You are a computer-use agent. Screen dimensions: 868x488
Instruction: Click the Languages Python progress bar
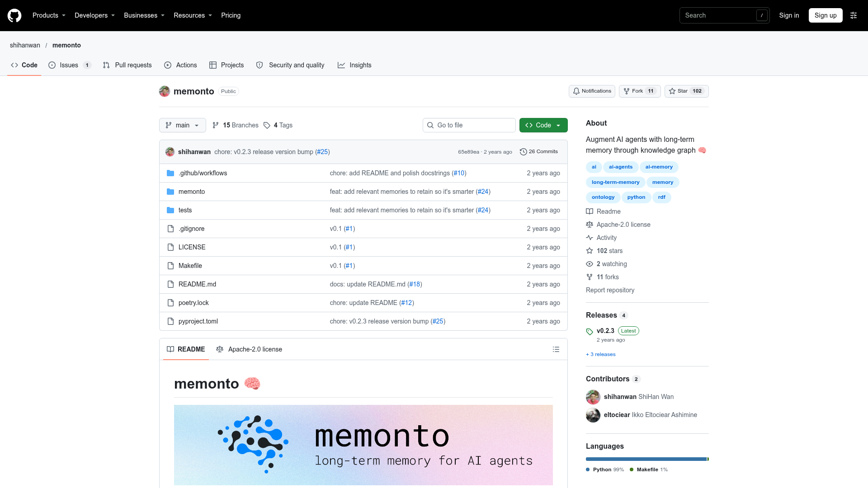(646, 459)
